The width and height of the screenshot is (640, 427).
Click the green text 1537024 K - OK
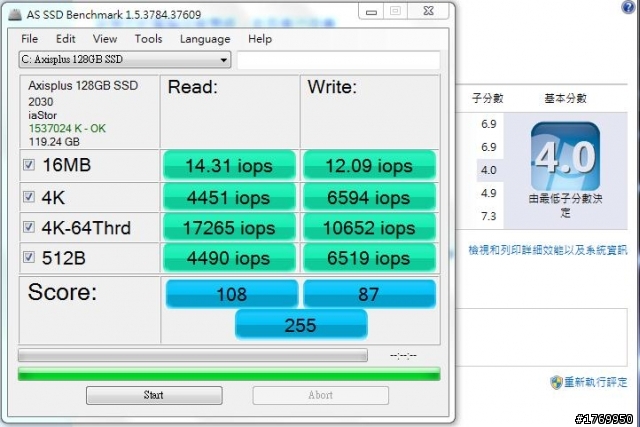tap(67, 129)
